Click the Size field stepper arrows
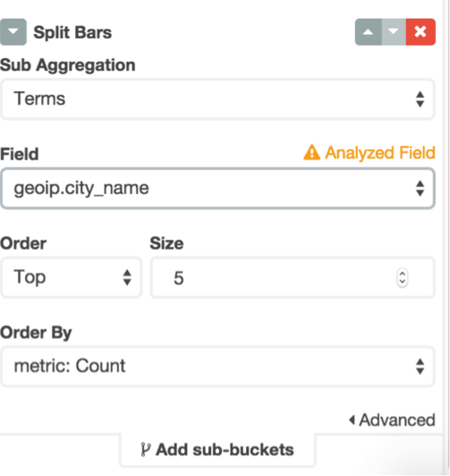The width and height of the screenshot is (450, 476). point(403,277)
